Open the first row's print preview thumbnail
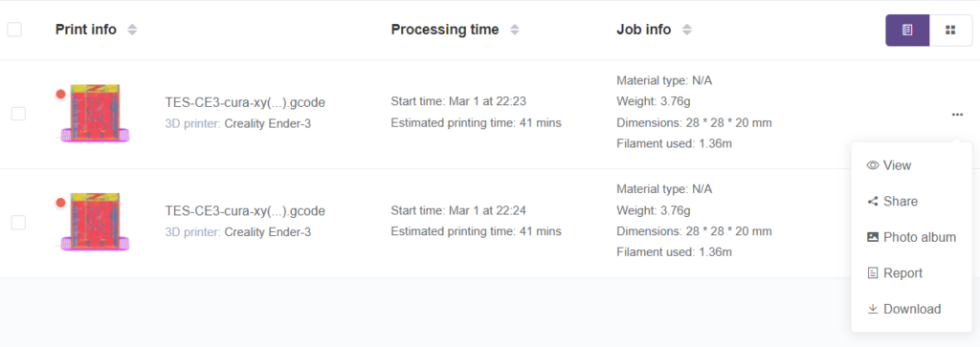980x347 pixels. pos(96,114)
